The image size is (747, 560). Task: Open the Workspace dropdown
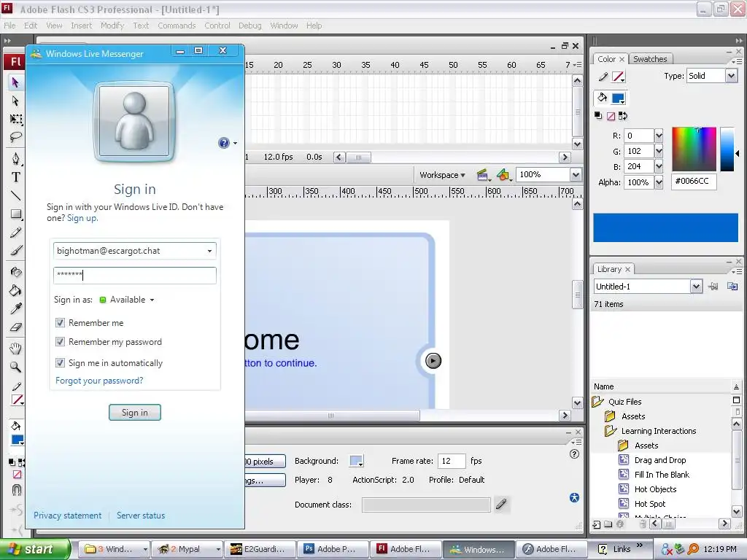442,175
